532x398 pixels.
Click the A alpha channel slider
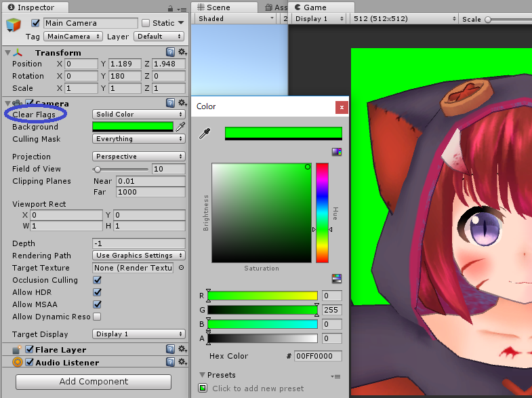click(262, 338)
